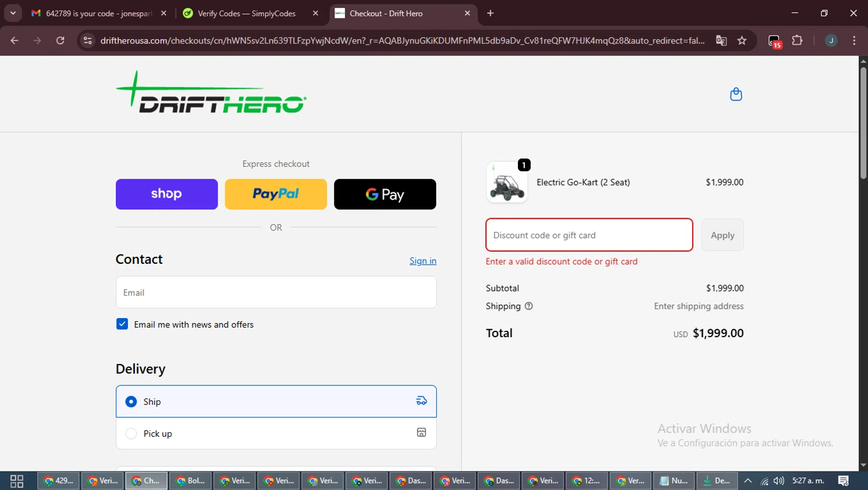Uncheck Email me with news and offers
The height and width of the screenshot is (490, 868).
pyautogui.click(x=122, y=324)
